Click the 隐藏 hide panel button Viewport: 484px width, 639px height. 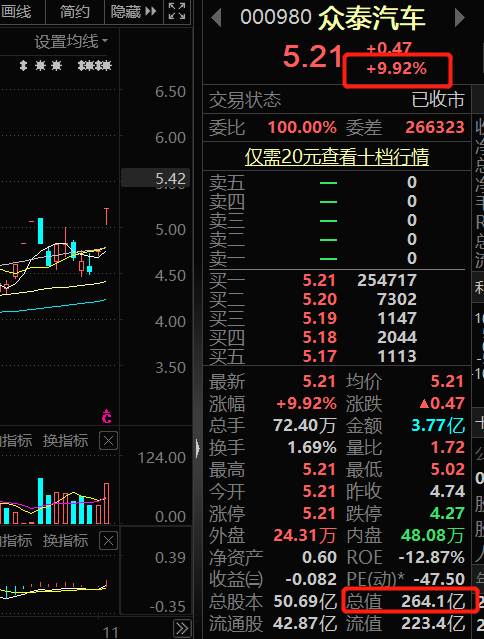tap(133, 11)
